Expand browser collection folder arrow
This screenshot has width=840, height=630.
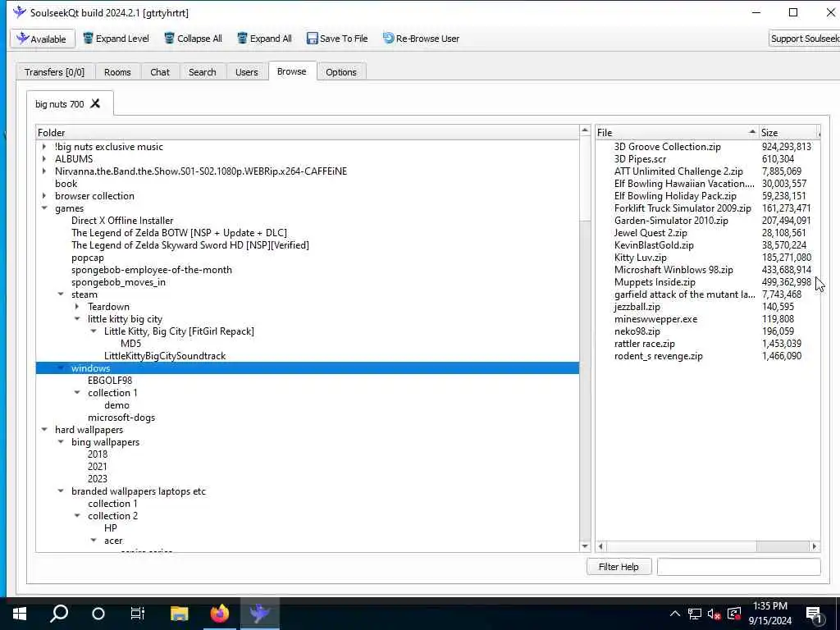coord(44,195)
